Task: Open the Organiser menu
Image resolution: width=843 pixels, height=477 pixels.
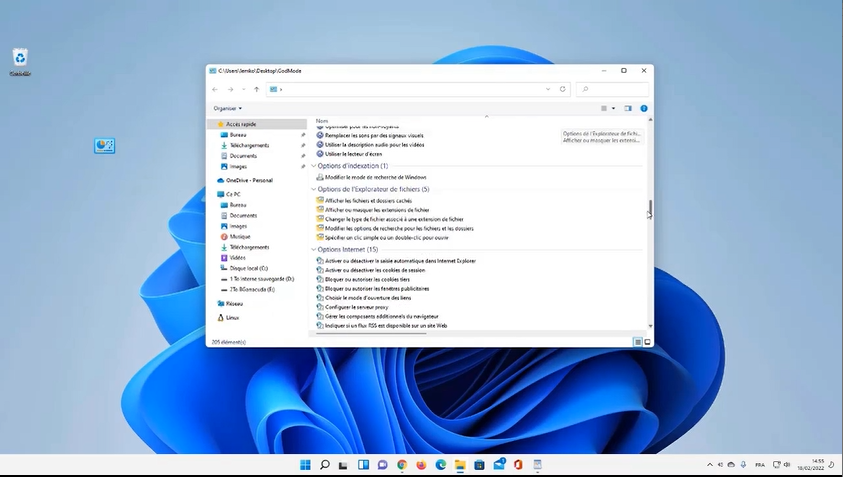Action: click(227, 108)
